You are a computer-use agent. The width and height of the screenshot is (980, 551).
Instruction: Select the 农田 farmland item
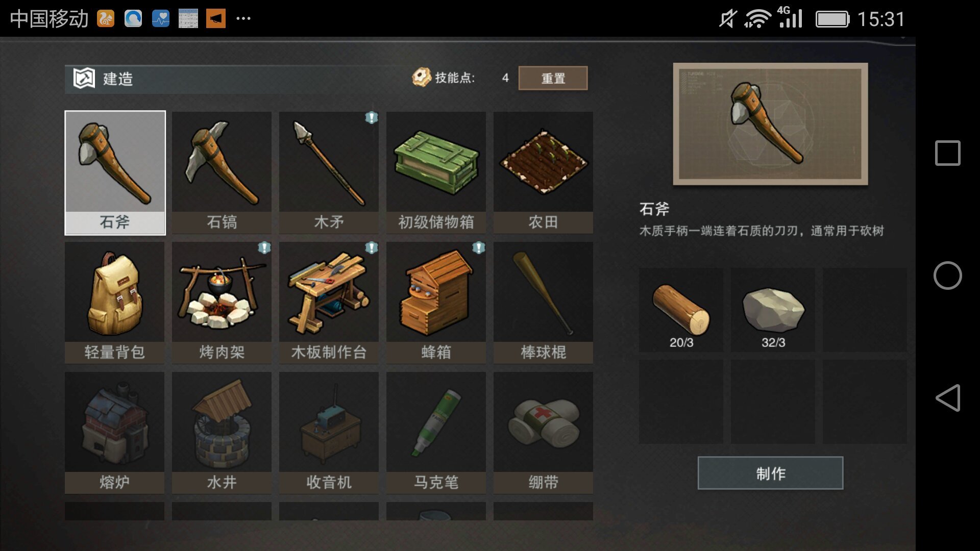pos(543,172)
